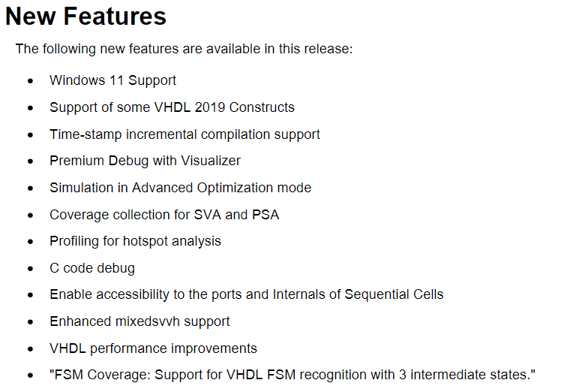Click Premium Debug with Visualizer entry
This screenshot has height=386, width=588.
coord(145,161)
